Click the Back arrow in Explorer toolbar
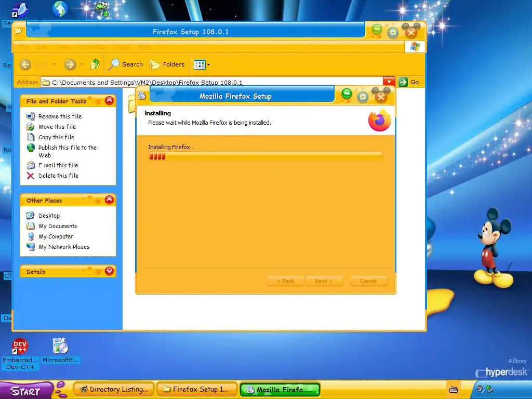The width and height of the screenshot is (532, 399). tap(25, 64)
